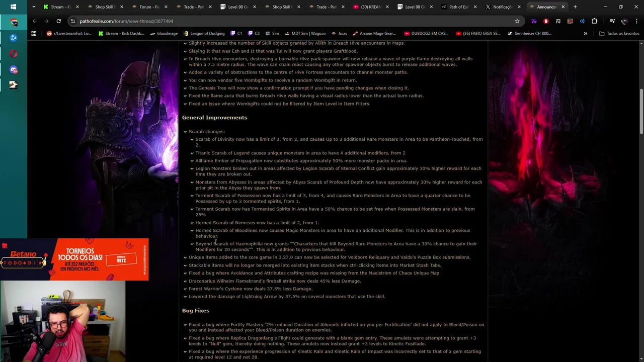The image size is (644, 362).
Task: Click the Draconarius Wilhelm Flamebrand's fireball line
Action: 275,281
